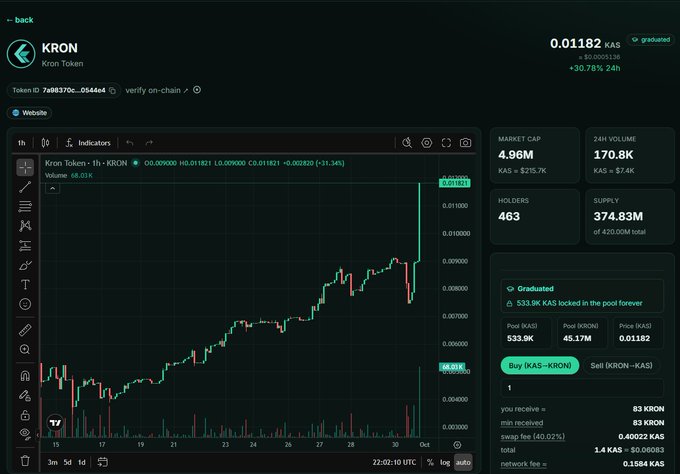Screen dimensions: 680x474
Task: Click the KRON token logo
Action: click(x=21, y=54)
